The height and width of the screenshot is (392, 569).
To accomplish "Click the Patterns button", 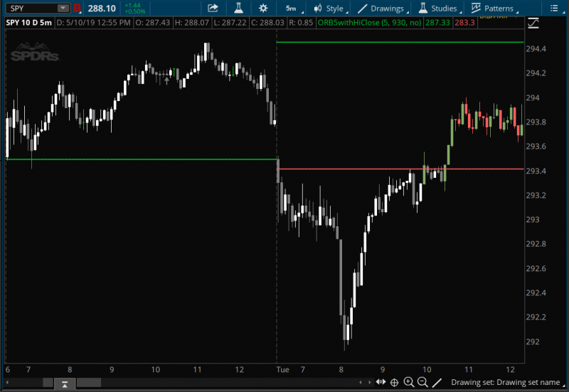I will [494, 9].
